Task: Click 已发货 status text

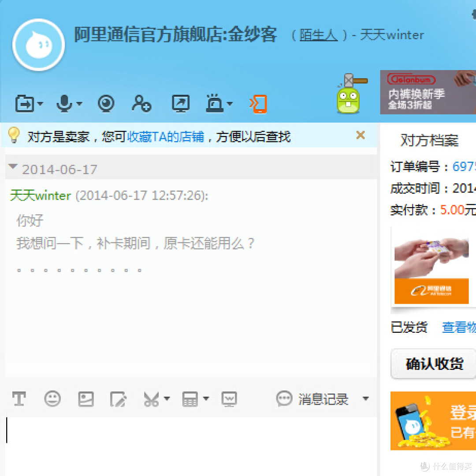Action: [x=409, y=327]
